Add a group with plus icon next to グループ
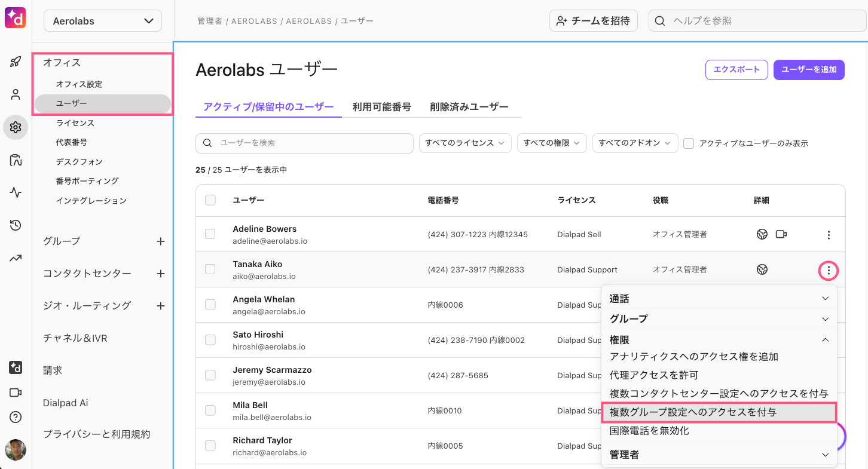 click(160, 241)
